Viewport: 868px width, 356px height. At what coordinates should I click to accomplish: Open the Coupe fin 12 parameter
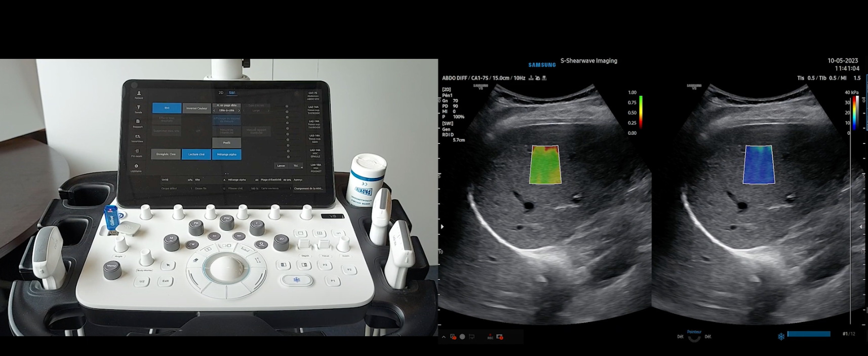click(210, 189)
